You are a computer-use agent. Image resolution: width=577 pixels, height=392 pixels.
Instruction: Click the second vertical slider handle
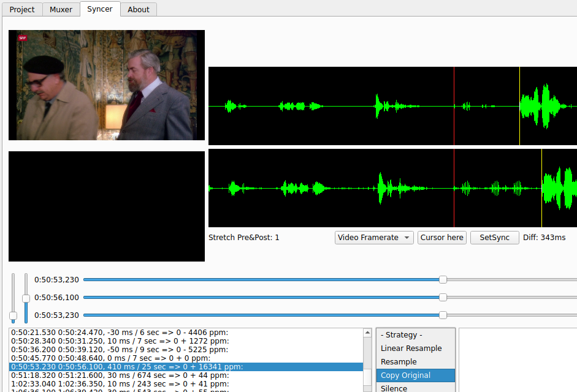tap(26, 298)
